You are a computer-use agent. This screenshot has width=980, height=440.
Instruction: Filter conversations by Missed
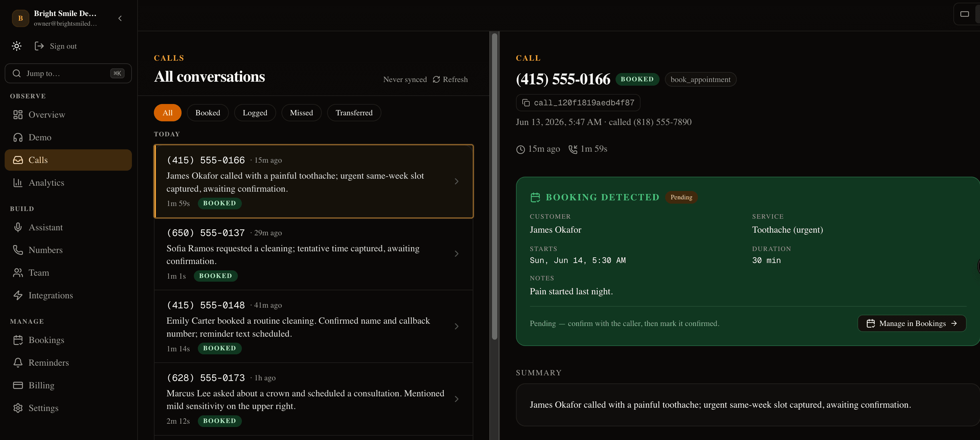(301, 113)
